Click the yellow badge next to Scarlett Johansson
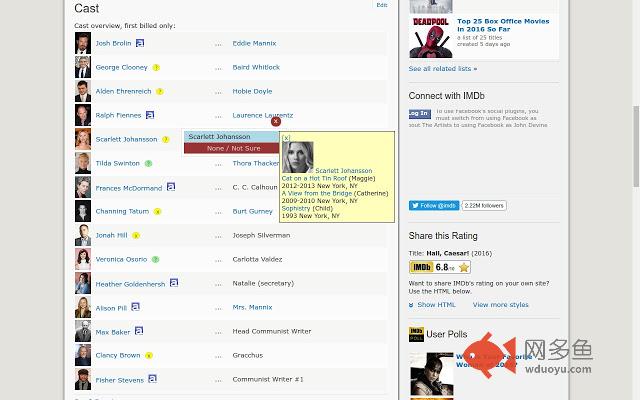This screenshot has width=640, height=400. [166, 140]
